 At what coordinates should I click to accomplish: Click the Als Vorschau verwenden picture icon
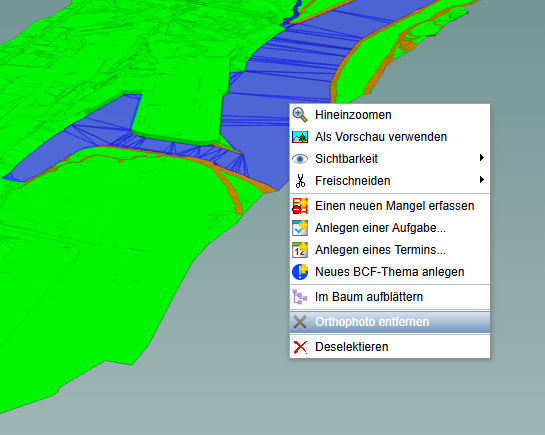point(300,137)
